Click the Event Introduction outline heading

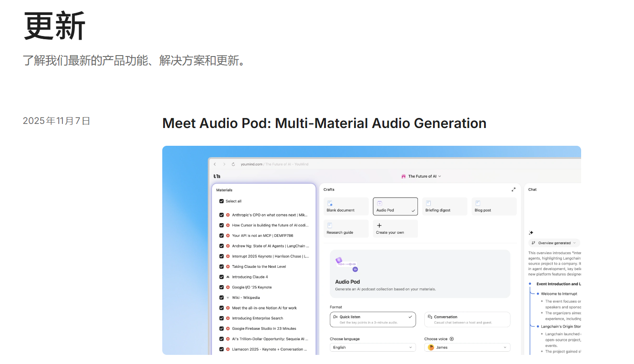click(558, 284)
